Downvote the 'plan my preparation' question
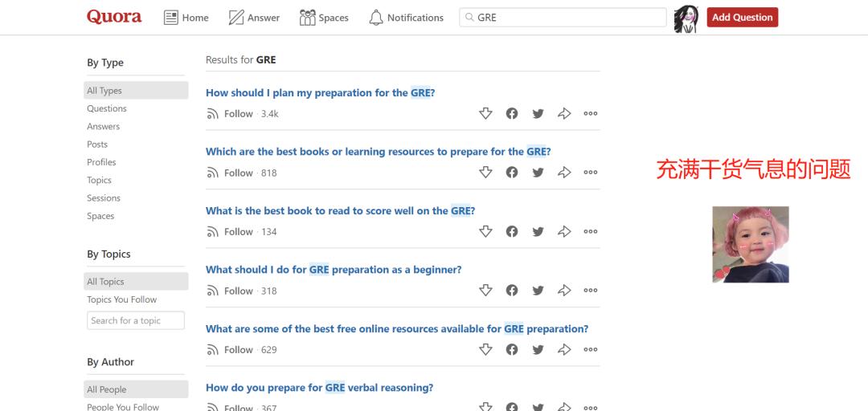The width and height of the screenshot is (868, 411). (x=485, y=114)
